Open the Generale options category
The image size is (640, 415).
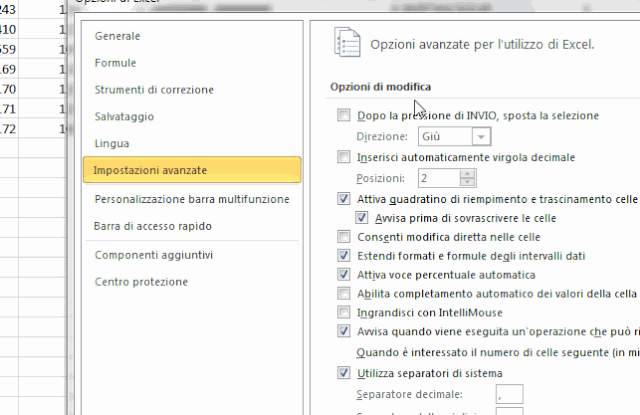point(118,36)
